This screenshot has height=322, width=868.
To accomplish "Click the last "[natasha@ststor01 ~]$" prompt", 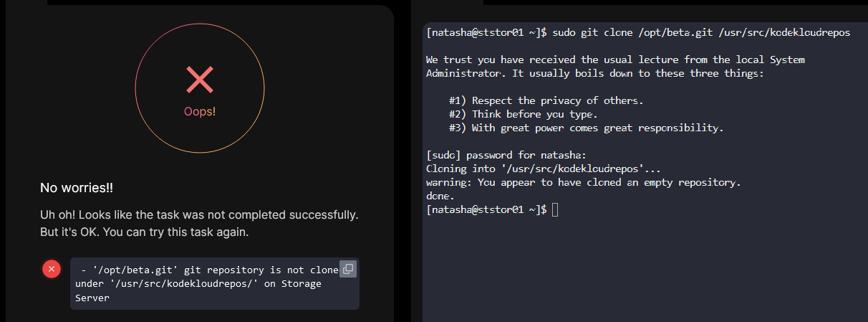I will point(486,209).
